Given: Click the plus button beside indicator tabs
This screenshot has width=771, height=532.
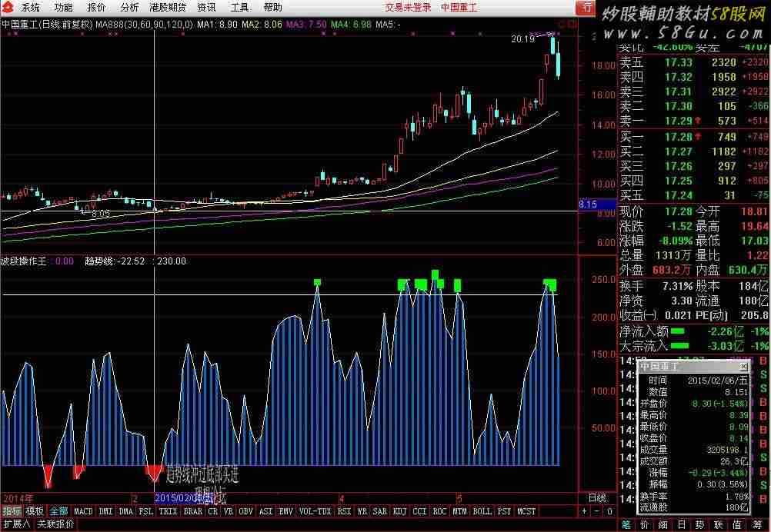Looking at the screenshot, I should [585, 511].
